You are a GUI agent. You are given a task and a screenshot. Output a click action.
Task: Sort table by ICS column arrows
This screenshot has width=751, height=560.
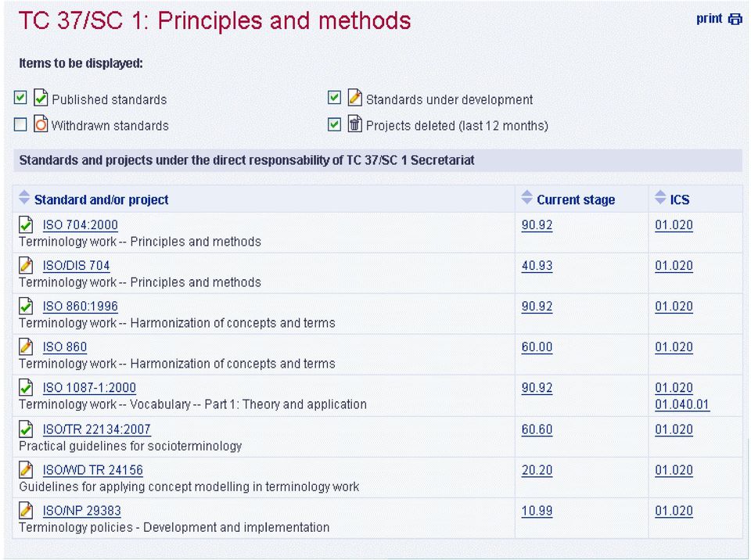point(660,198)
